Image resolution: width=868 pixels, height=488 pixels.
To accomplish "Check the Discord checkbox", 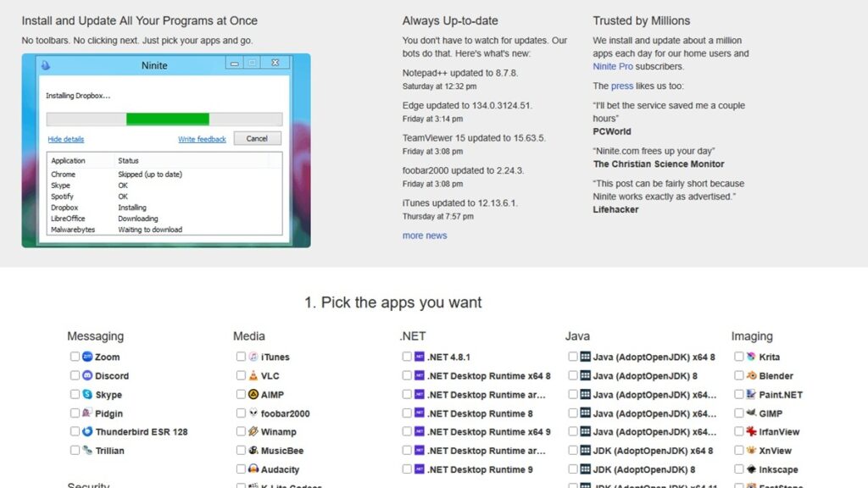I will click(75, 375).
